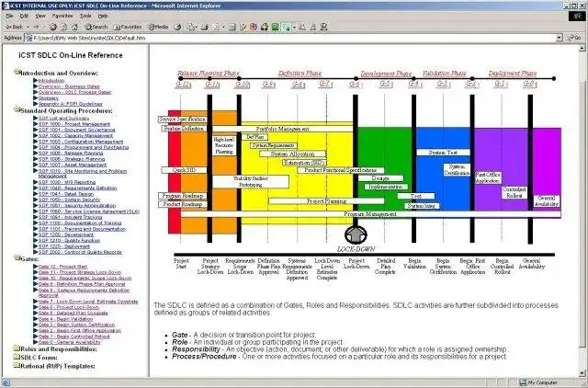Viewport: 588px width, 388px height.
Task: Click the Deployment Phase heading link
Action: (513, 74)
